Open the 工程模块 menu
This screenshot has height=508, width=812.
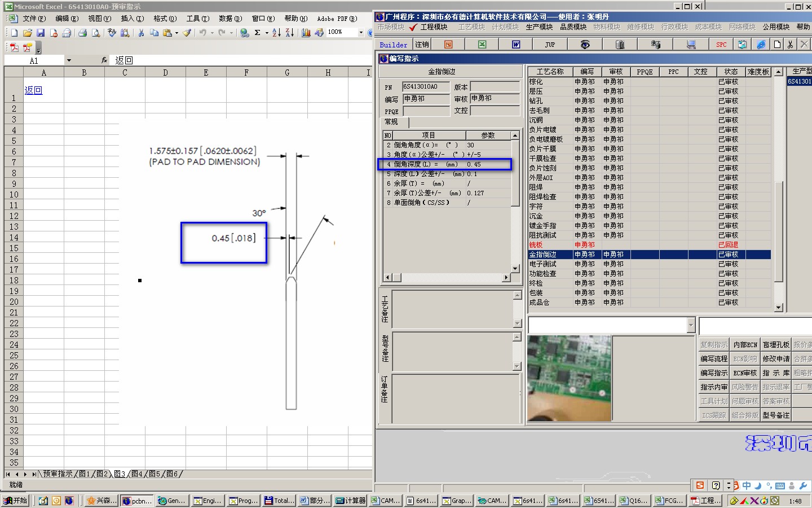click(x=434, y=27)
